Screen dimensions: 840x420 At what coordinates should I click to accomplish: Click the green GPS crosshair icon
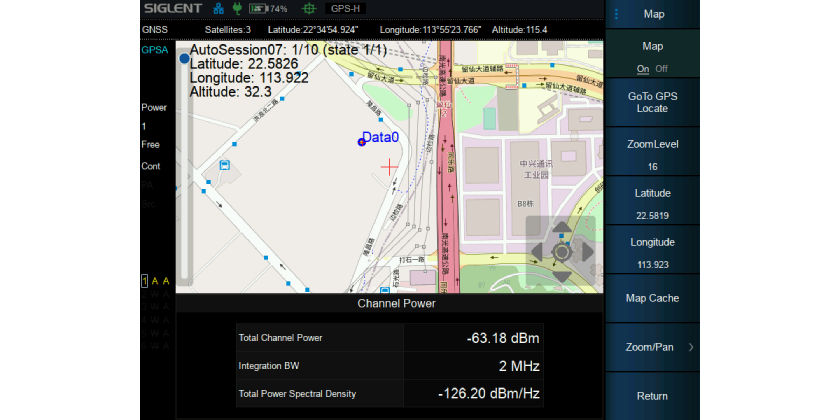coord(309,9)
